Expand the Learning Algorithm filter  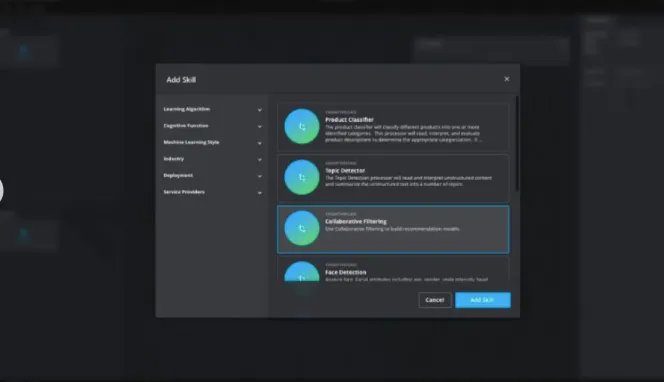point(260,110)
